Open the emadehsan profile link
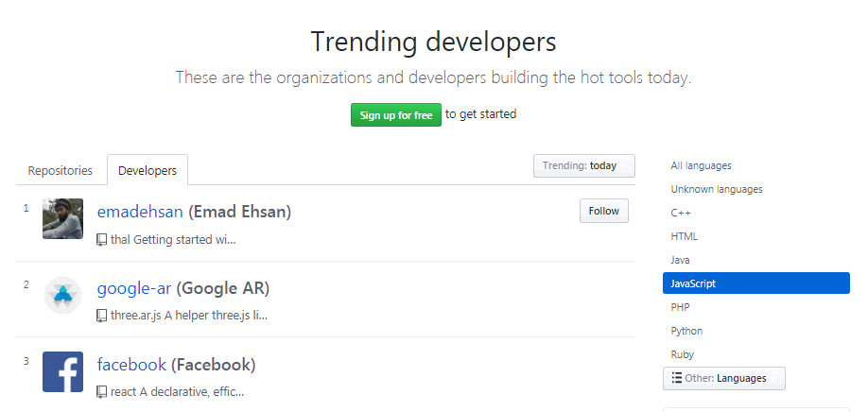Viewport: 868px width, 412px height. 140,213
